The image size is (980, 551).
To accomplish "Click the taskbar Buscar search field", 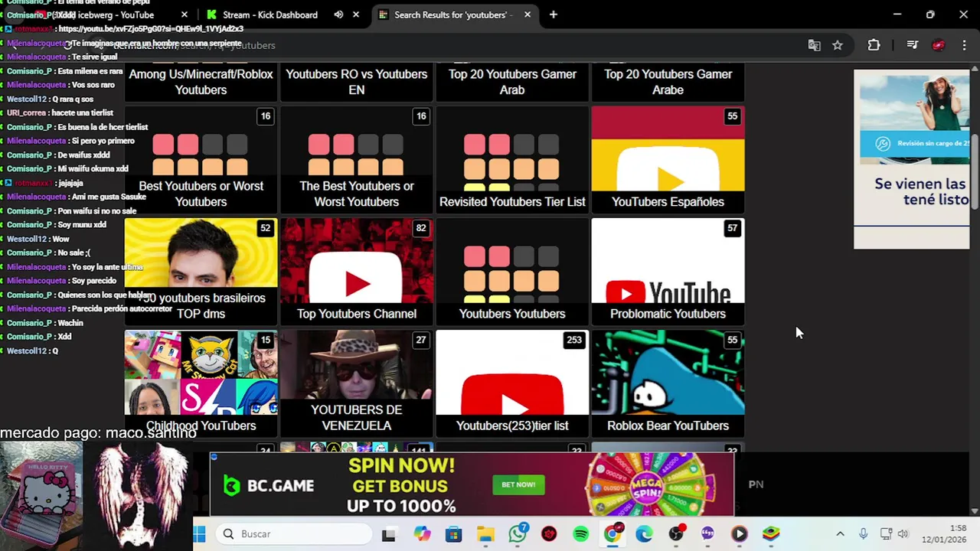I will tap(294, 534).
